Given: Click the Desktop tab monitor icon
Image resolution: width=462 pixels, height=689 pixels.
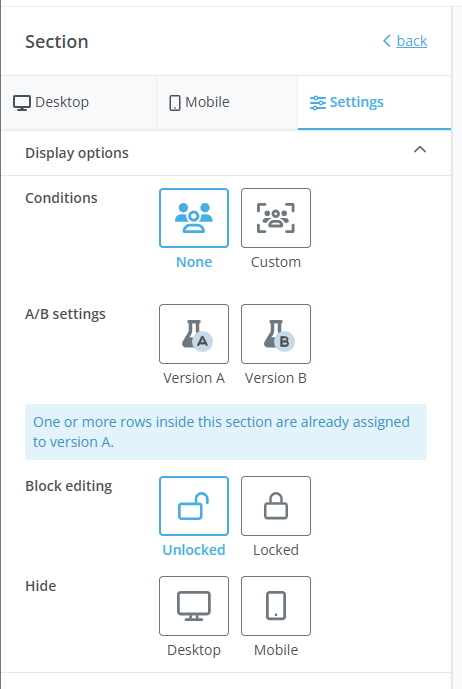Looking at the screenshot, I should pos(22,103).
